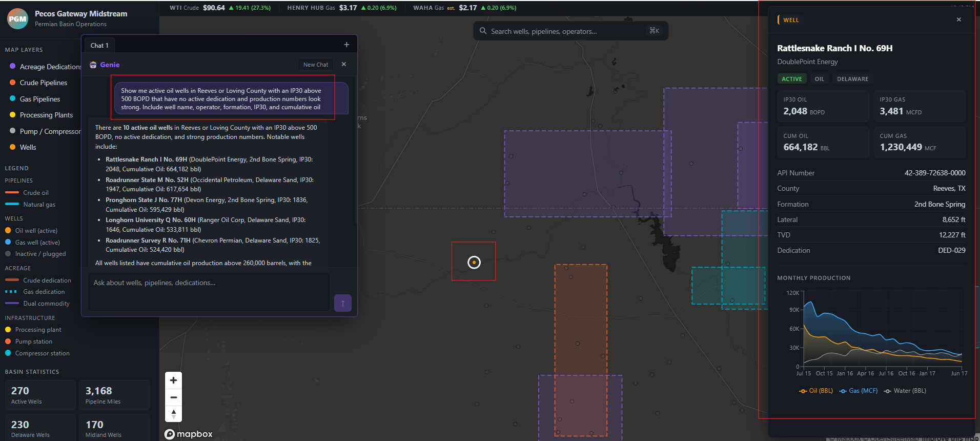
Task: Send chat message with arrow button
Action: click(342, 303)
